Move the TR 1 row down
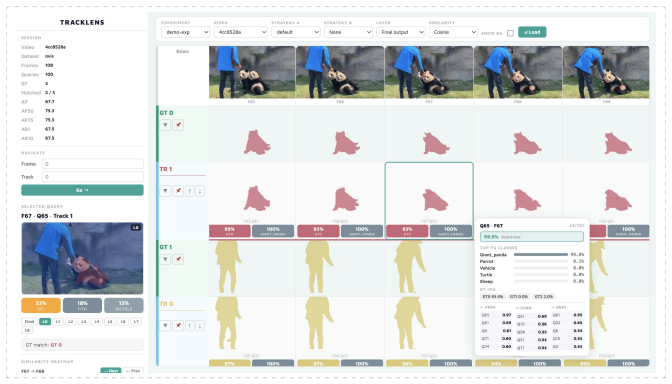Viewport: 672px width, 384px height. point(200,191)
